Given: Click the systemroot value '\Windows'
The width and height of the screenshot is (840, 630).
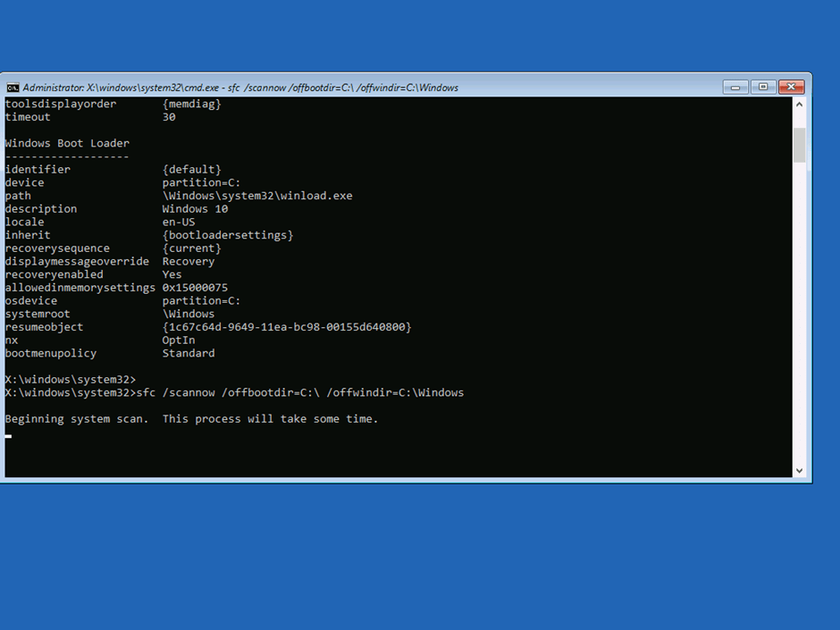Looking at the screenshot, I should [189, 314].
